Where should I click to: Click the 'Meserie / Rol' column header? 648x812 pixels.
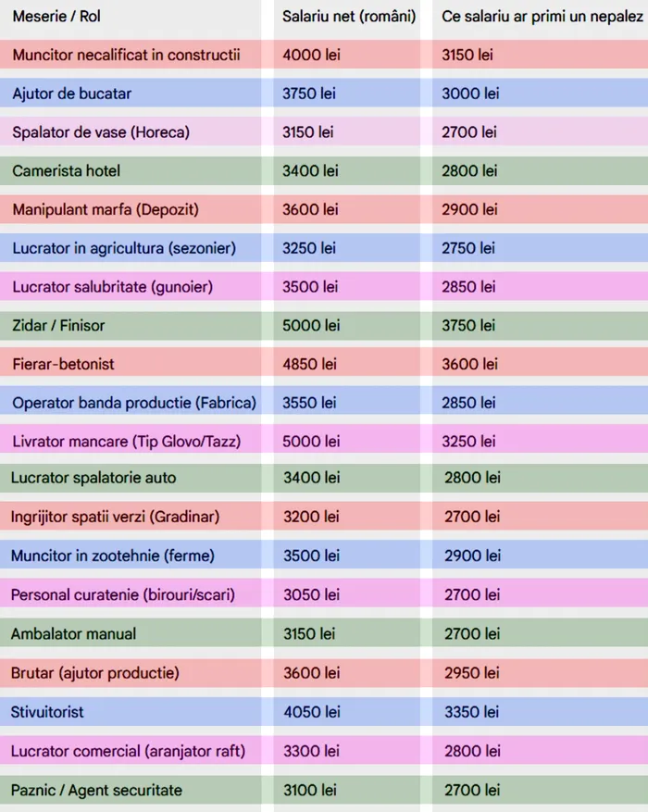[x=56, y=18]
